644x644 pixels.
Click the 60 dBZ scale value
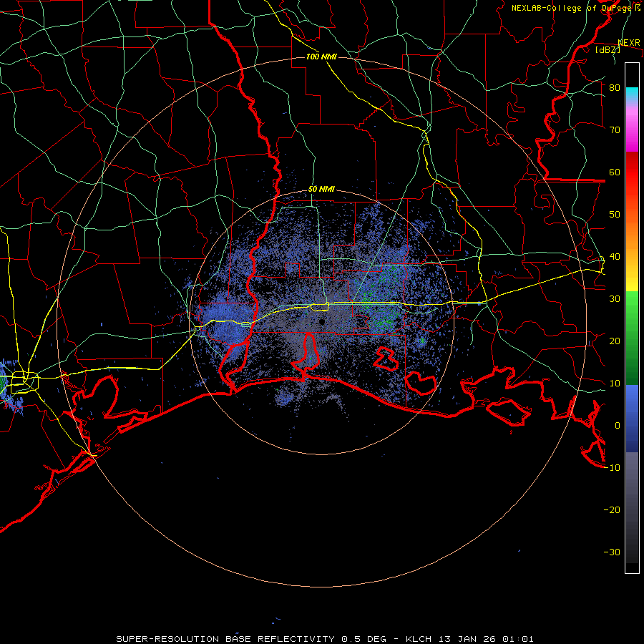[x=615, y=172]
